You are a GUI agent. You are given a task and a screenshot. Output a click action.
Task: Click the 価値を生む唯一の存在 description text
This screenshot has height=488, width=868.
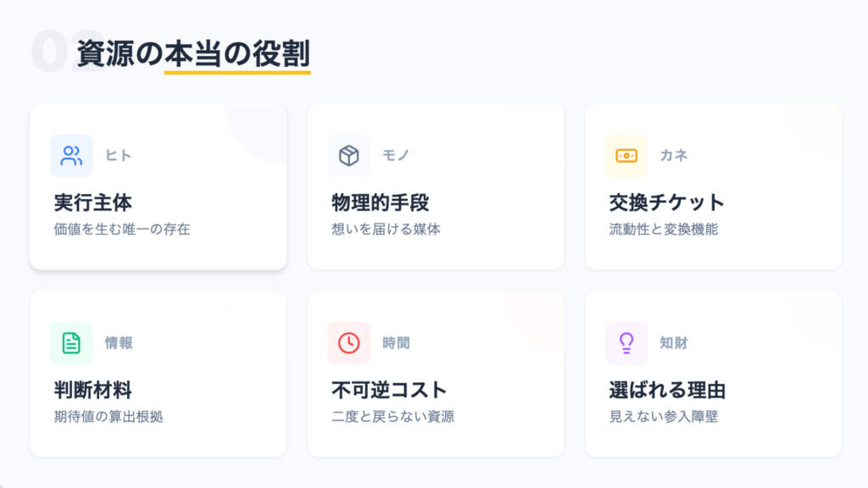click(x=121, y=230)
